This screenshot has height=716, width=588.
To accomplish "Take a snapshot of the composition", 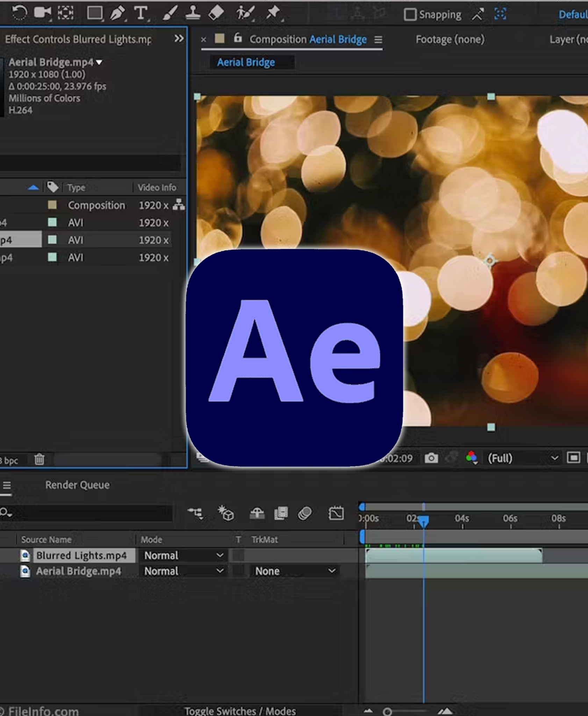I will click(x=432, y=458).
